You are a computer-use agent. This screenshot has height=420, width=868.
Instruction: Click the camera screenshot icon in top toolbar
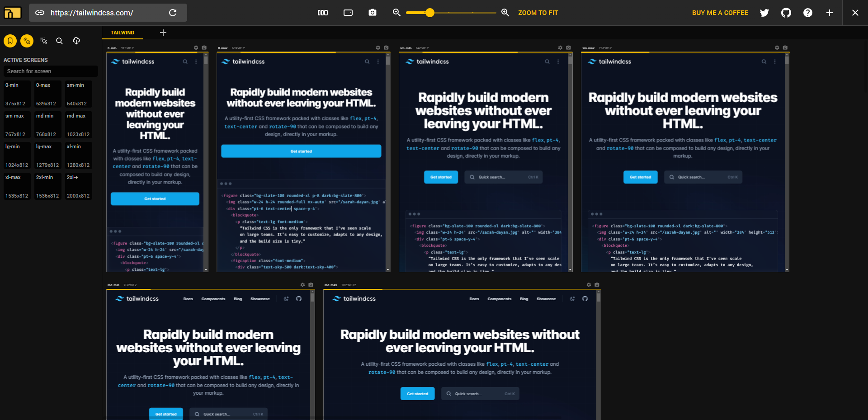click(x=373, y=13)
